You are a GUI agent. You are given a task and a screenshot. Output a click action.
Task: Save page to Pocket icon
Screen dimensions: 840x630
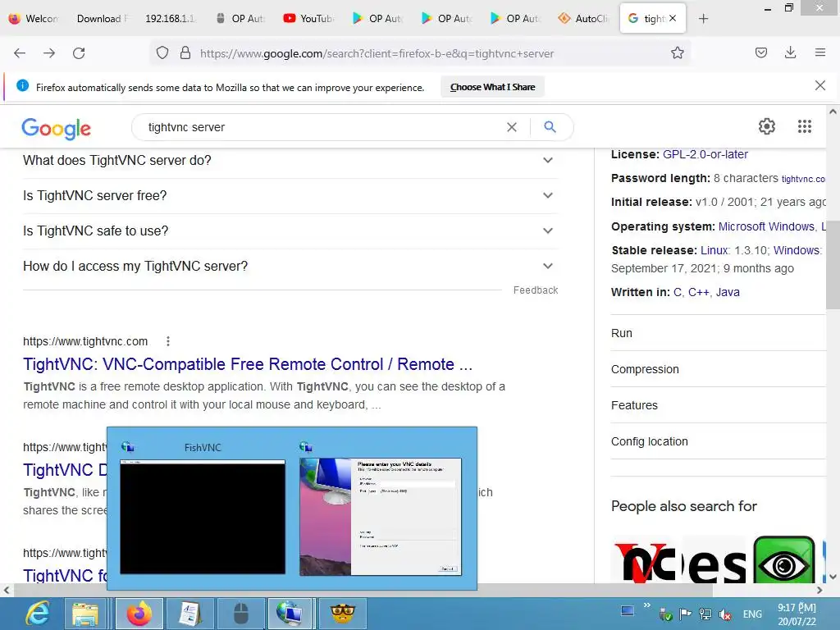pos(761,52)
